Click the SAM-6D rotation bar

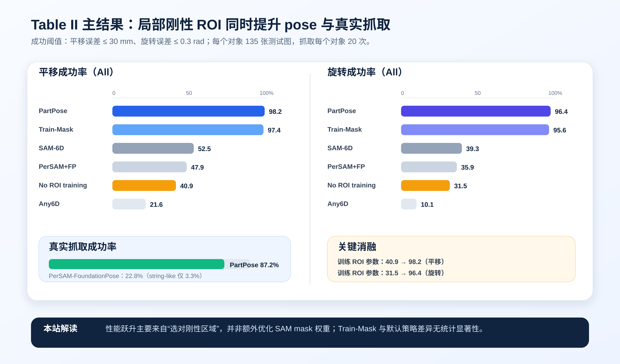(x=432, y=148)
